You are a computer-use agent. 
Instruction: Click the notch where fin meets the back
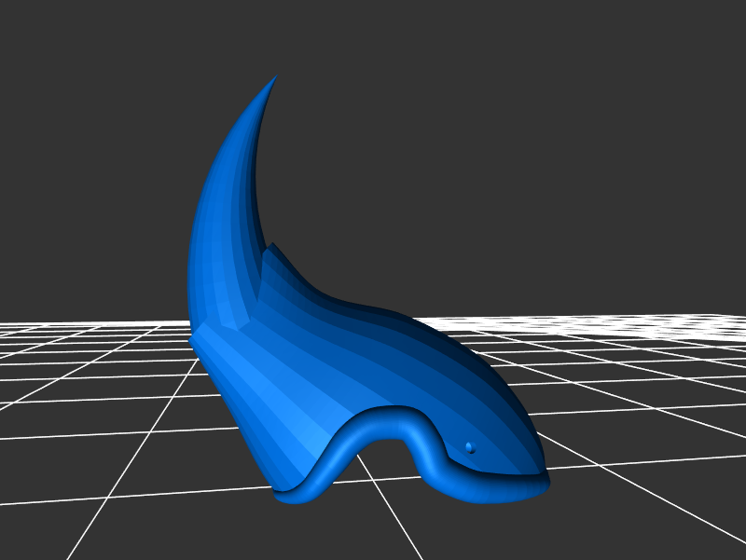click(x=271, y=247)
